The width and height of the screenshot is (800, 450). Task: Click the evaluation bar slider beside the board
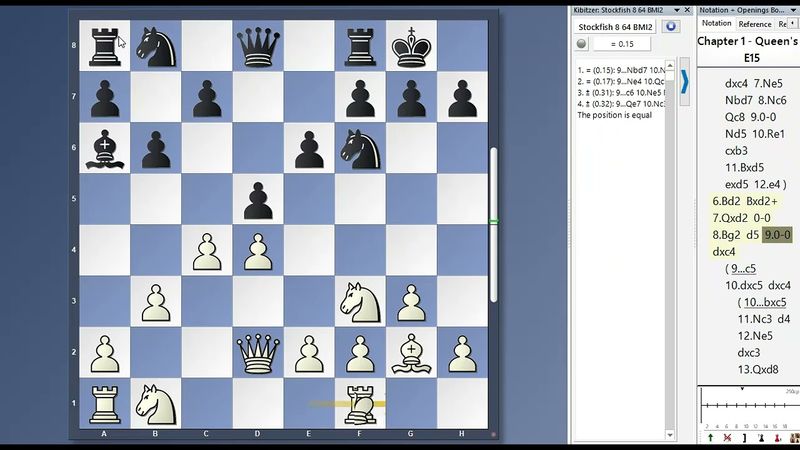[493, 222]
